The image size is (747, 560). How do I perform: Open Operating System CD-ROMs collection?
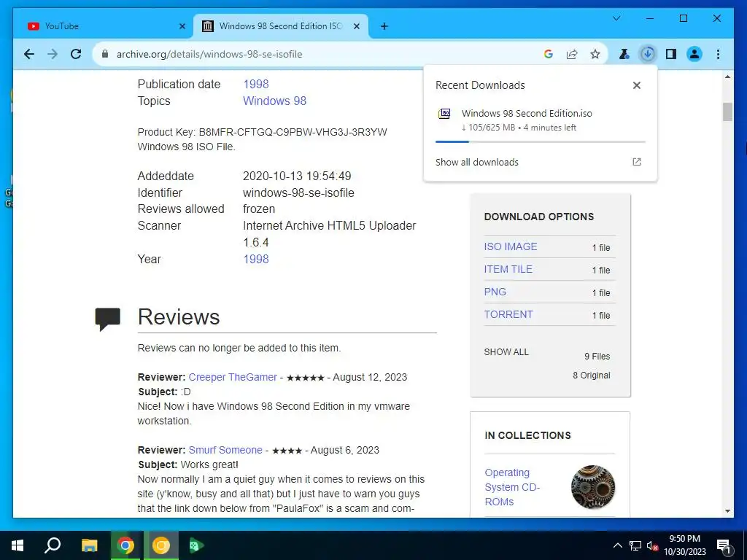(x=512, y=487)
